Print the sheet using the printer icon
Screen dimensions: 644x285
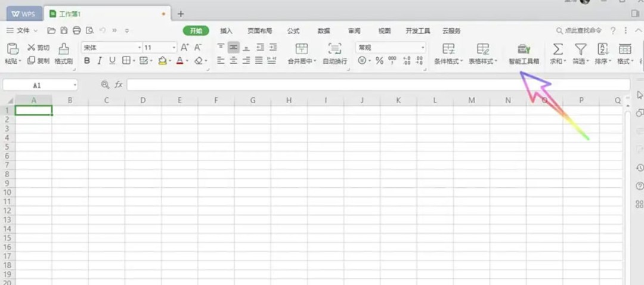77,30
